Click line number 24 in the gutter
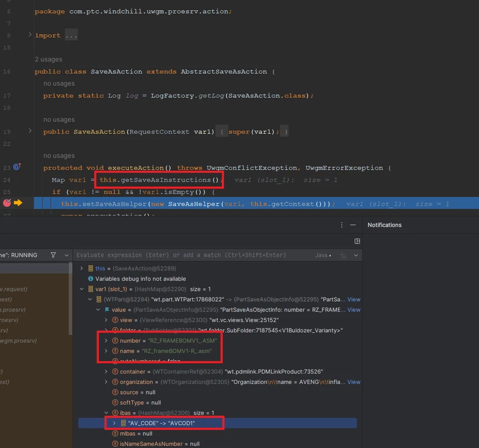The image size is (479, 448). (7, 180)
